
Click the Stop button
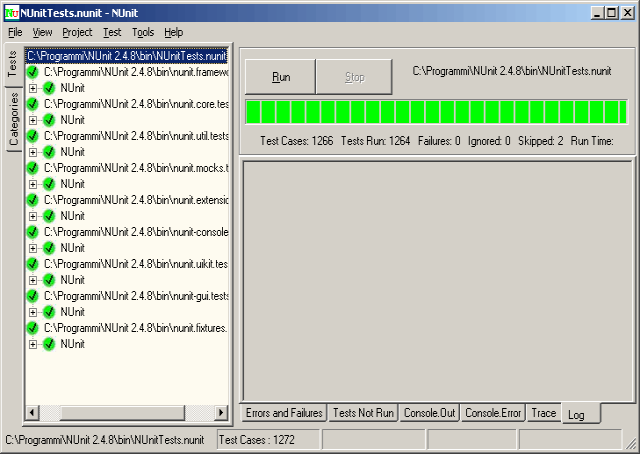[x=354, y=77]
